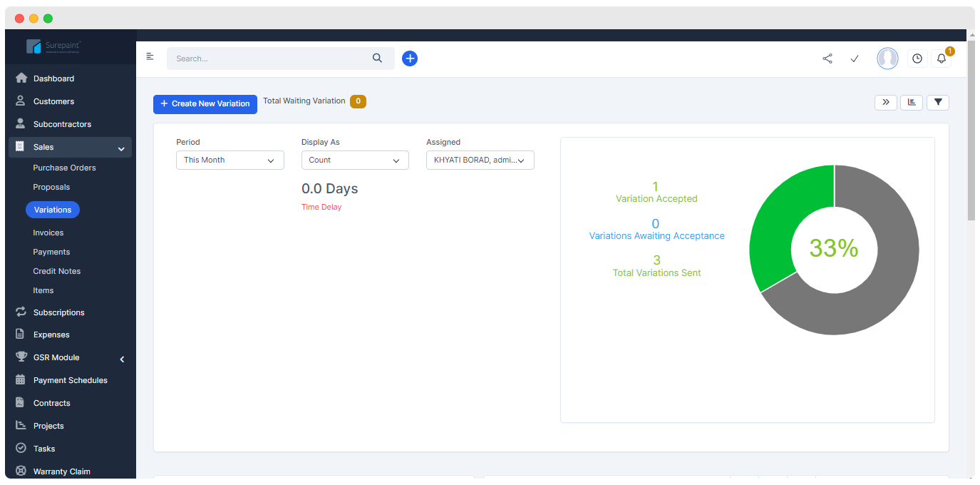Click the Projects chart icon
980x485 pixels.
pyautogui.click(x=21, y=426)
